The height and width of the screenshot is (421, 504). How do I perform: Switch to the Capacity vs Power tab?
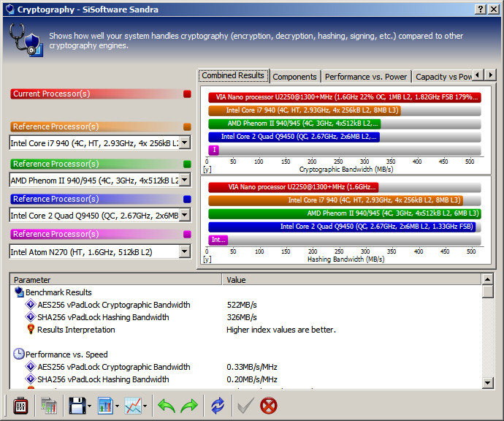[443, 77]
